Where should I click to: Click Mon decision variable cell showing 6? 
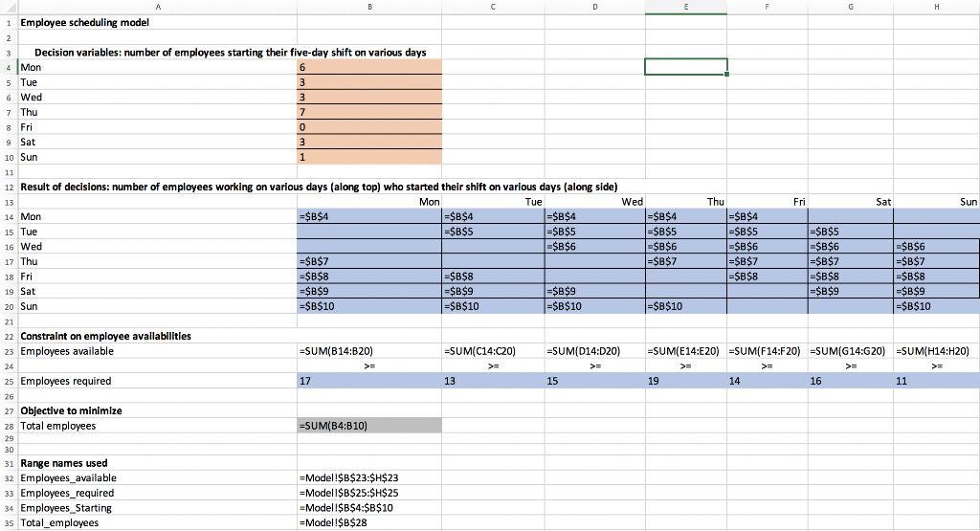369,67
